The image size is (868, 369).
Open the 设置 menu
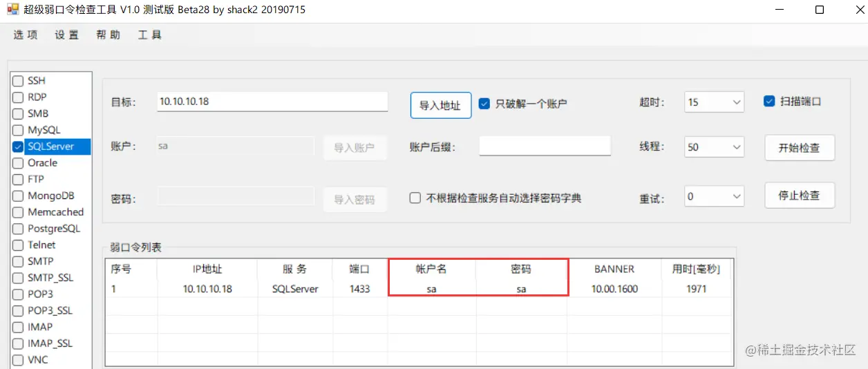(67, 35)
